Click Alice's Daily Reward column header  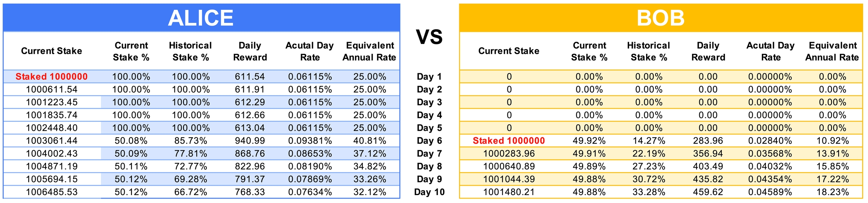click(250, 51)
